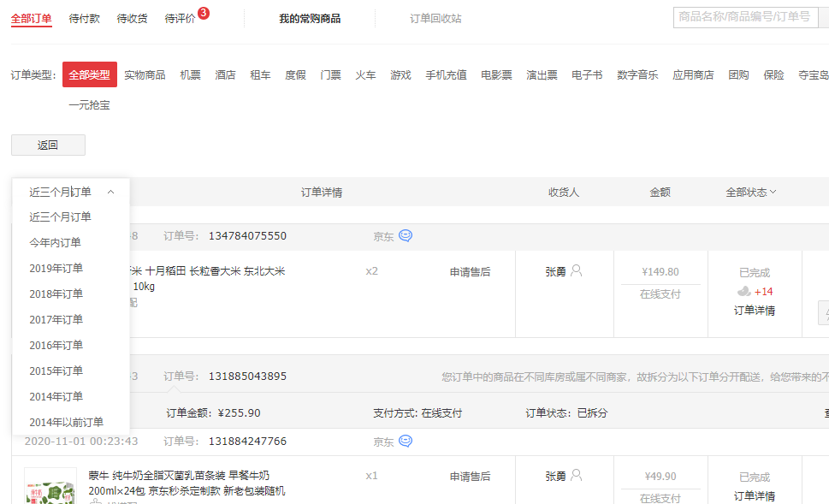Click the bean points icon showing +14
This screenshot has height=504, width=829.
point(744,292)
